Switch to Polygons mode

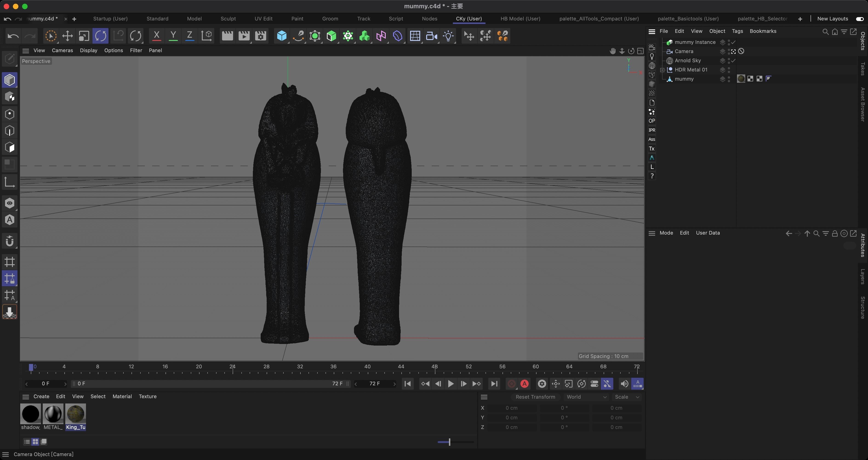(9, 148)
